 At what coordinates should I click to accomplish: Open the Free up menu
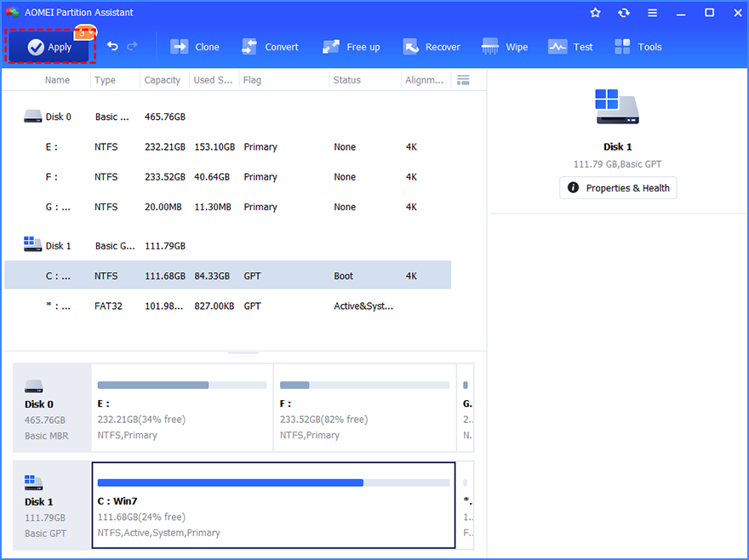tap(351, 47)
